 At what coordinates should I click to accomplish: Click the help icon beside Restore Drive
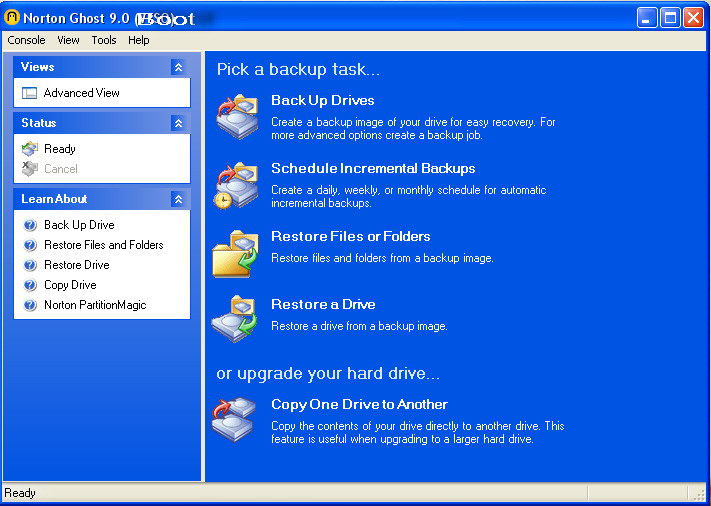tap(30, 265)
